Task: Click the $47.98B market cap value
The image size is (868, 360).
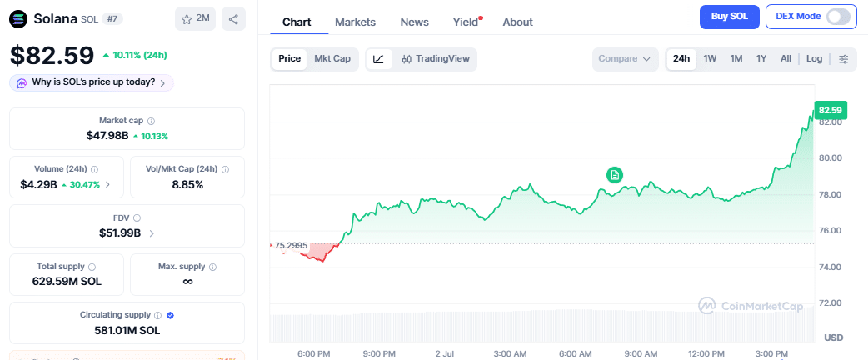Action: [107, 136]
